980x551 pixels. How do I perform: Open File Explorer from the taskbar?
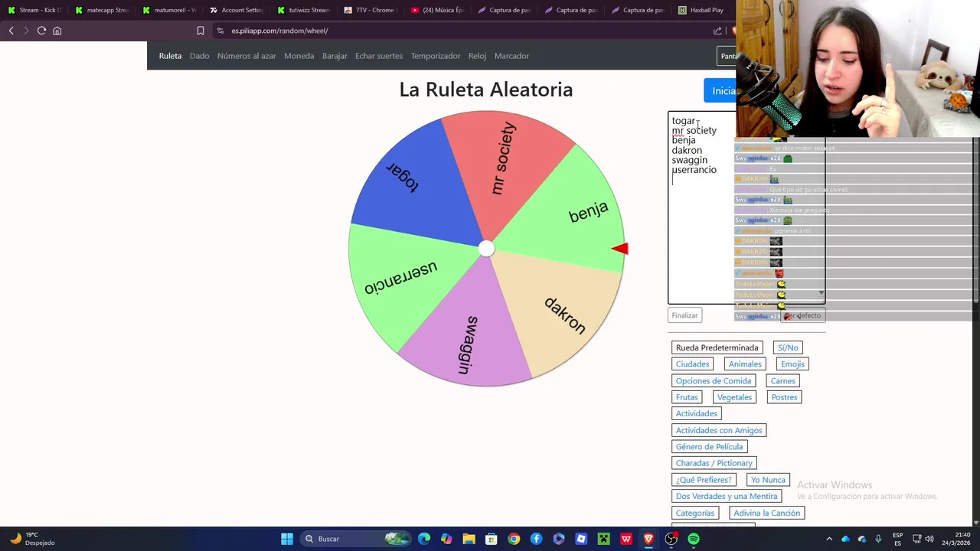pyautogui.click(x=469, y=539)
